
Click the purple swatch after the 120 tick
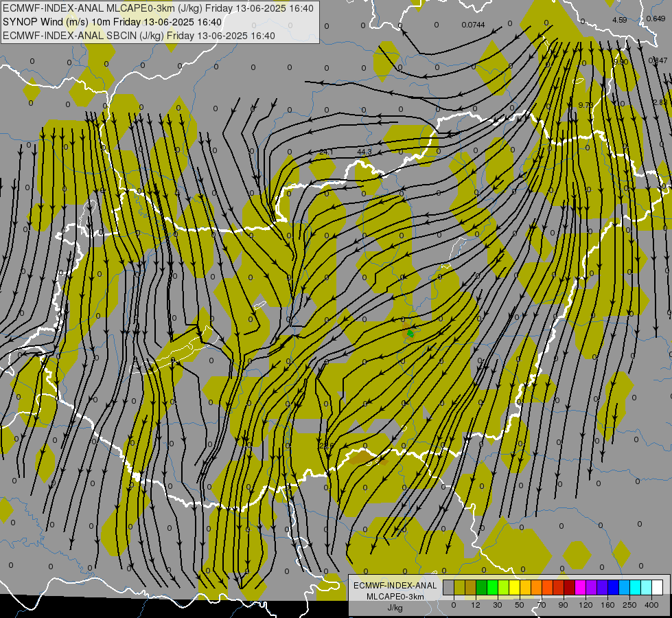[592, 587]
